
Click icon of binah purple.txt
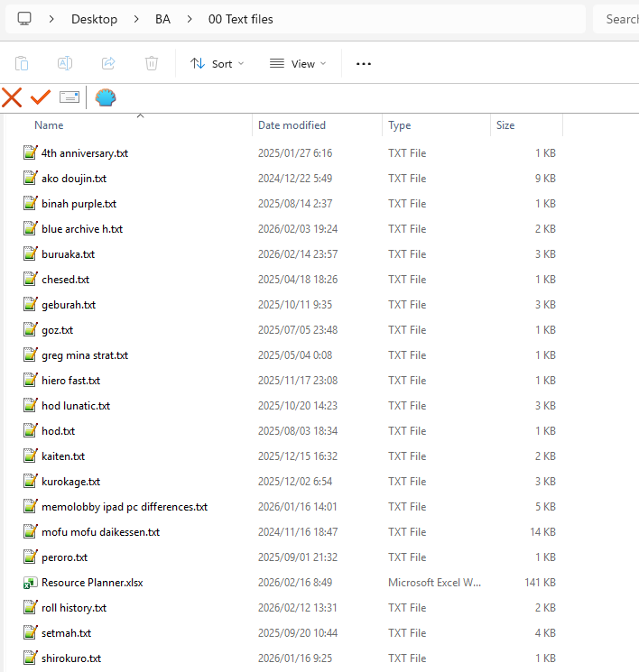click(x=30, y=203)
